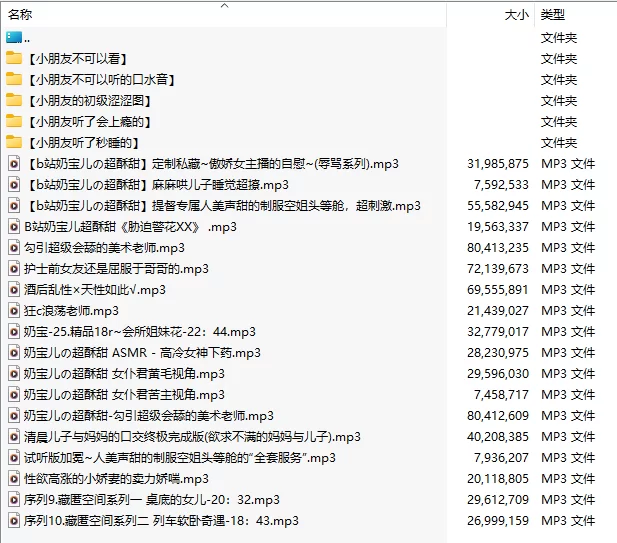617x543 pixels.
Task: Select the file 酒后乱性×天性如此√.mp3
Action: click(94, 290)
